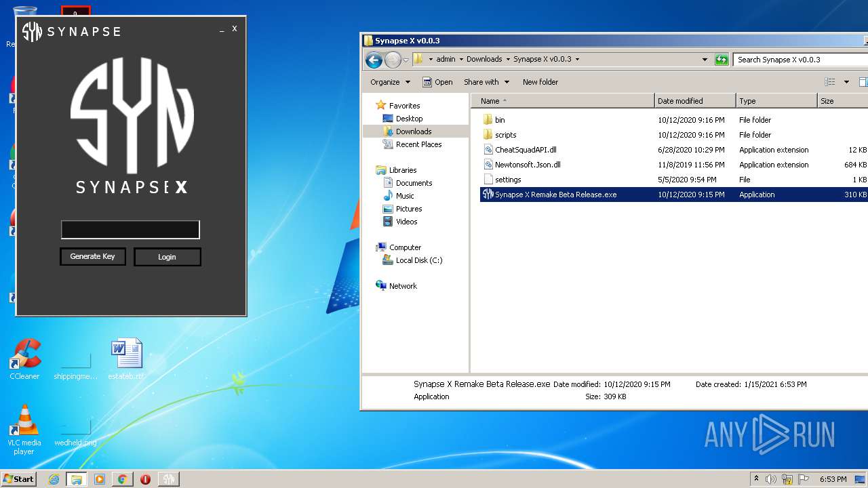Click Favorites in navigation pane
The width and height of the screenshot is (868, 488).
(404, 106)
